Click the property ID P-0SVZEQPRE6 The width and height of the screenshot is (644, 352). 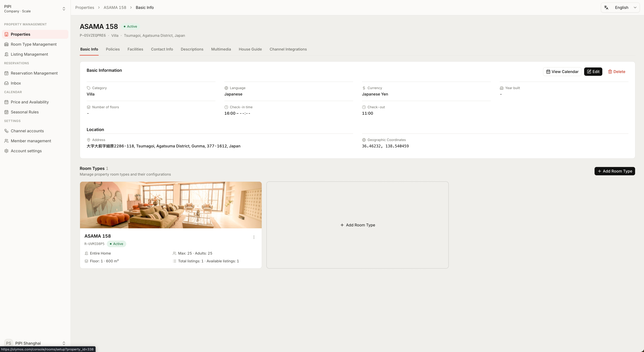pyautogui.click(x=93, y=36)
